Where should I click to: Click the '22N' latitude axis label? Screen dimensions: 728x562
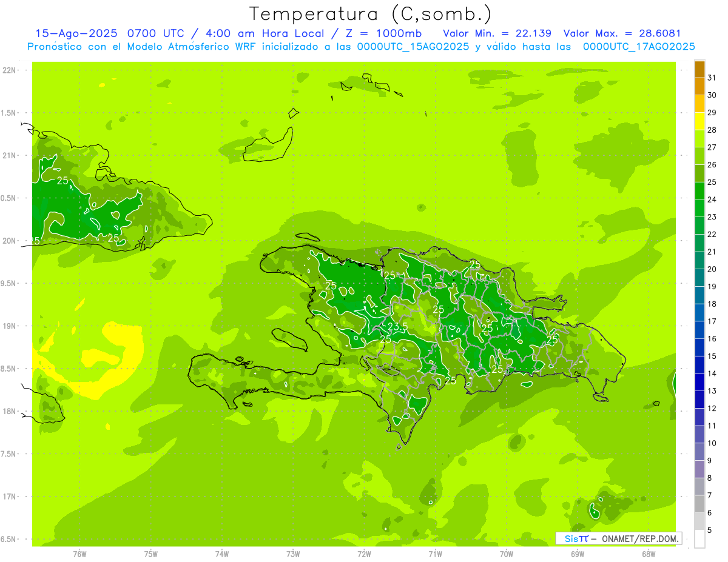pos(9,70)
